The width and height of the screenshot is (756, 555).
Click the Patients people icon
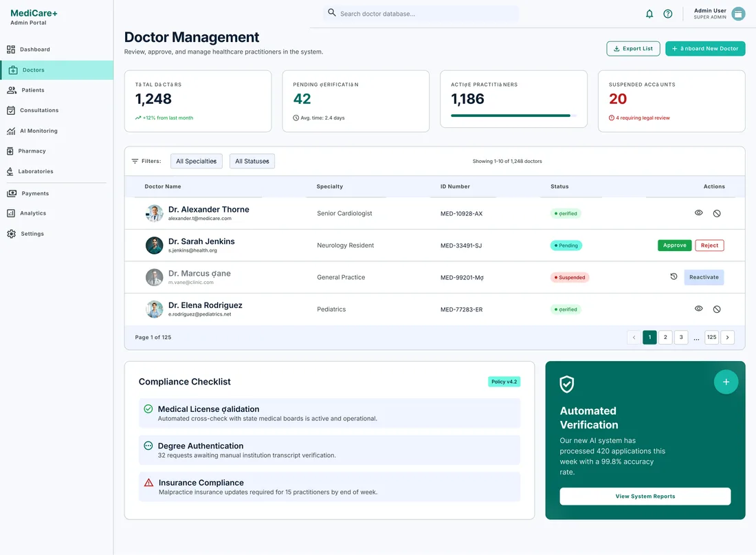(12, 90)
